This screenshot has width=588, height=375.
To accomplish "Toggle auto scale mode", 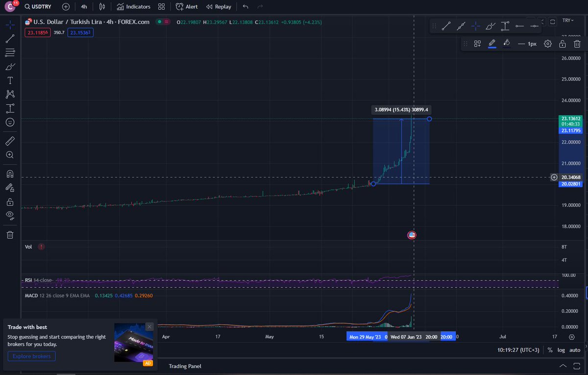I will click(575, 350).
